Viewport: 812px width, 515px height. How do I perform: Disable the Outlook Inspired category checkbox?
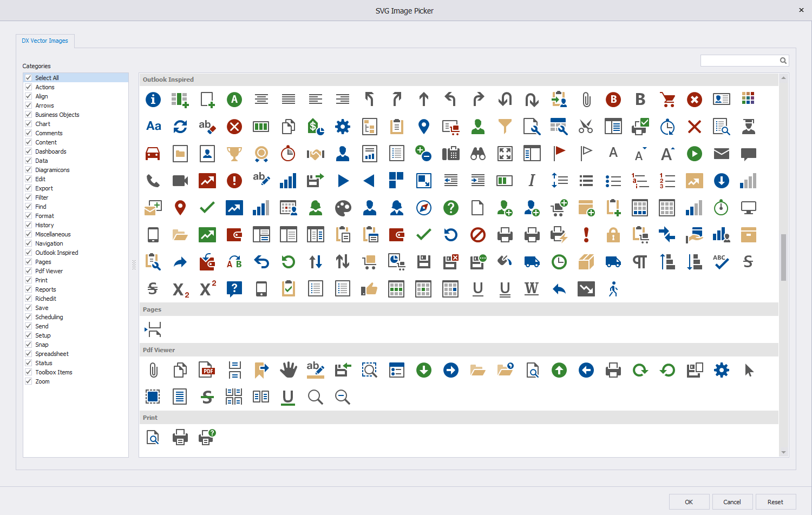pyautogui.click(x=29, y=252)
